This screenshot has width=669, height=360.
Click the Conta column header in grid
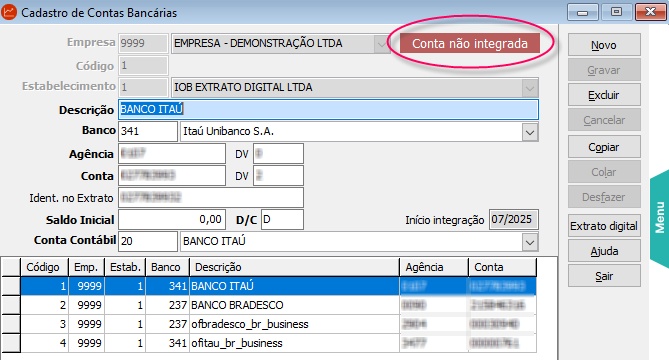point(503,267)
